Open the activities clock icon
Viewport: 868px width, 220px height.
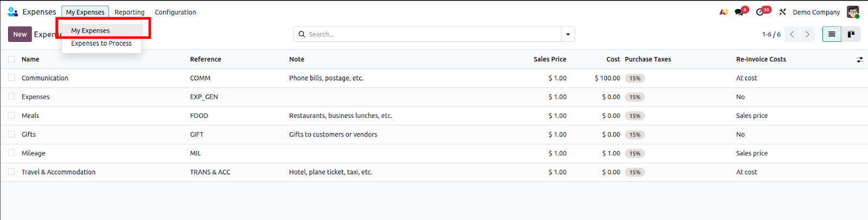tap(761, 12)
